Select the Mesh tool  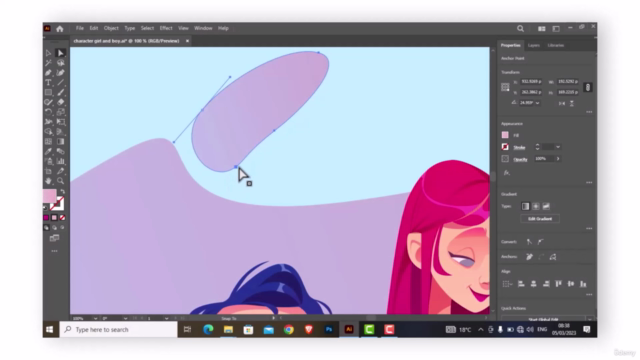(x=49, y=142)
